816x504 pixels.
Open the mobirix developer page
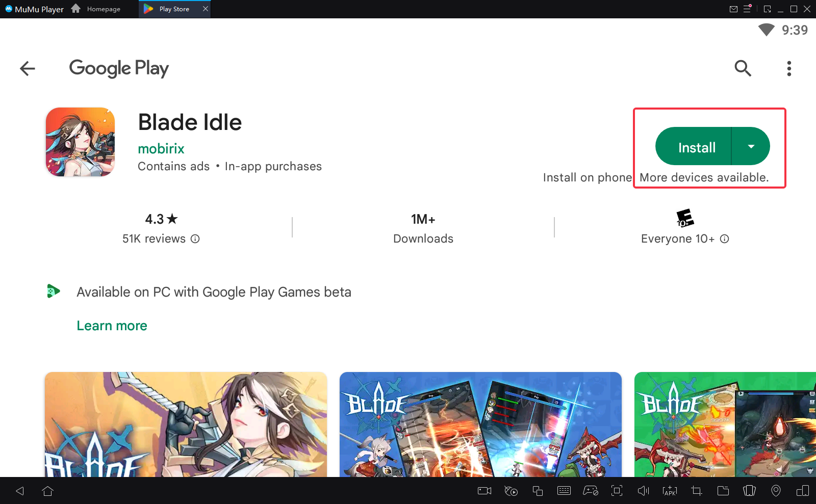tap(161, 148)
